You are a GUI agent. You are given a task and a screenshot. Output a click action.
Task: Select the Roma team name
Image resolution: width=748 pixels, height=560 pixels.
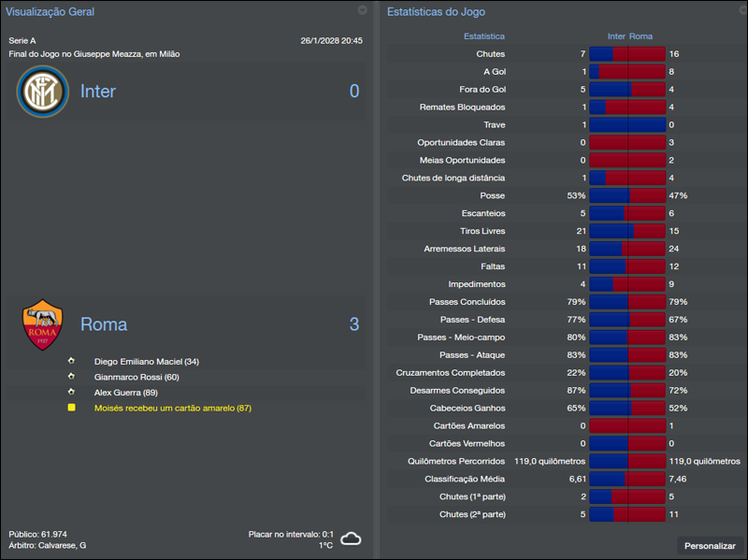pos(103,323)
